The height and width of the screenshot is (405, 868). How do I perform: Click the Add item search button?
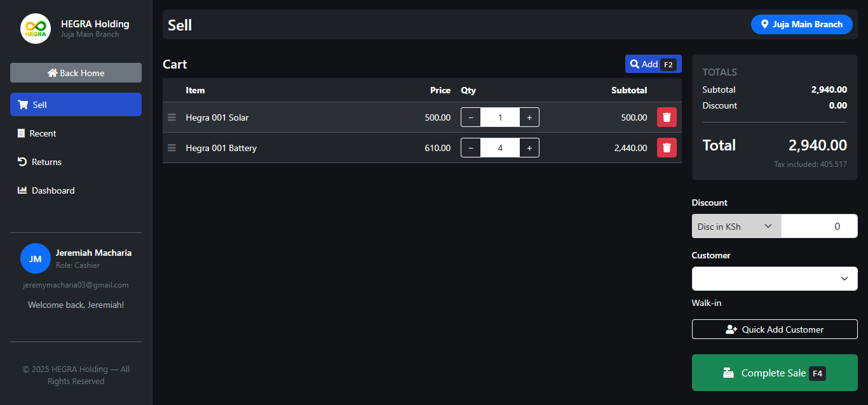(653, 64)
